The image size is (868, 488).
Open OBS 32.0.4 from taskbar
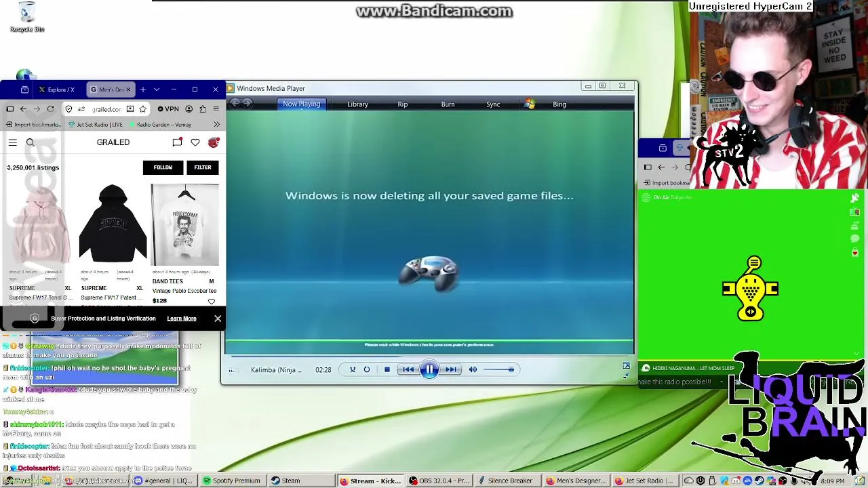coord(439,481)
